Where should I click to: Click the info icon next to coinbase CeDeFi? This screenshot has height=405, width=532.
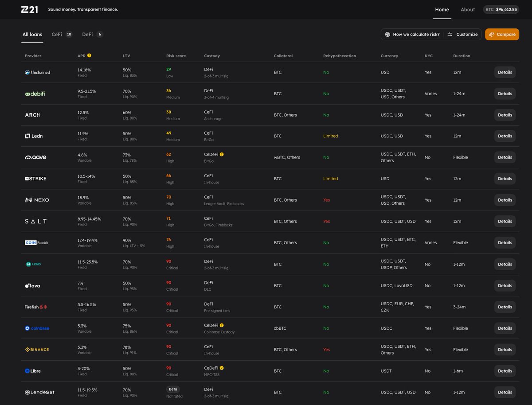coord(222,325)
